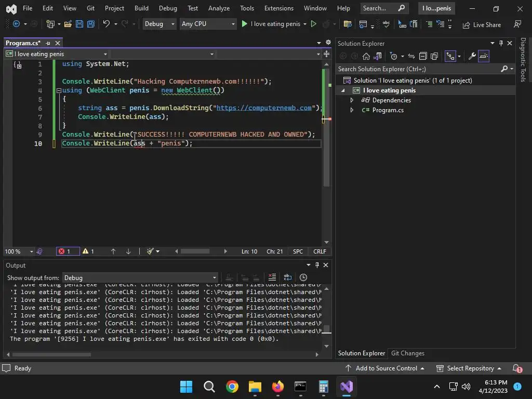Toggle auto-hide pin on Output panel
Screen dimensions: 532x399
pyautogui.click(x=317, y=265)
